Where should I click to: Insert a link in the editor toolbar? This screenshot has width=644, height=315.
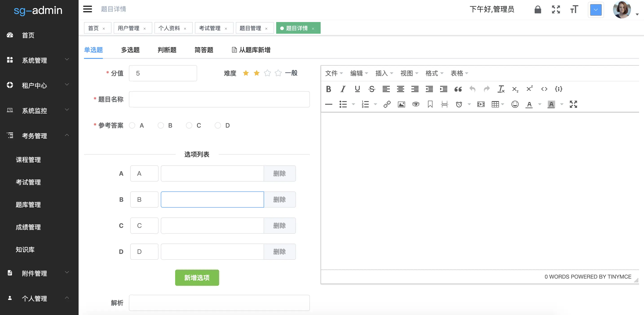387,104
